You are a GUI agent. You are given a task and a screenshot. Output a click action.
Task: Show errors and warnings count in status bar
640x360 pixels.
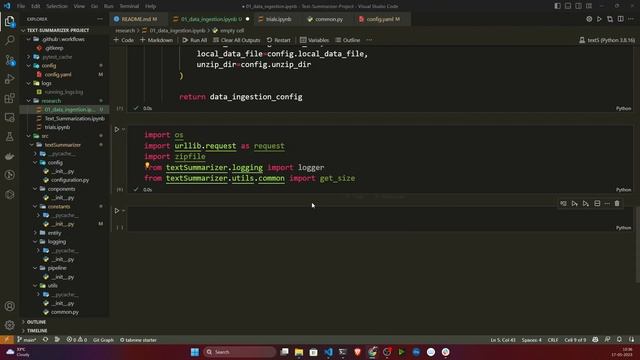77,340
